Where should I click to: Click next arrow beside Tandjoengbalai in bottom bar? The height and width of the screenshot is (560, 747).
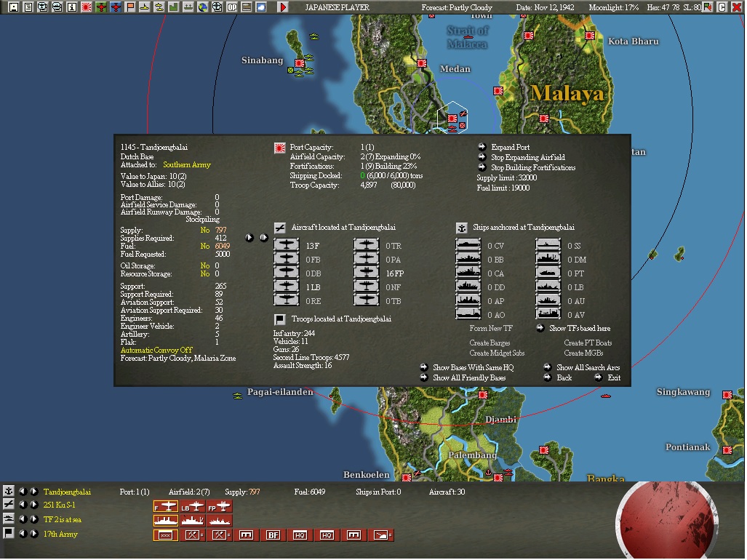[x=34, y=491]
